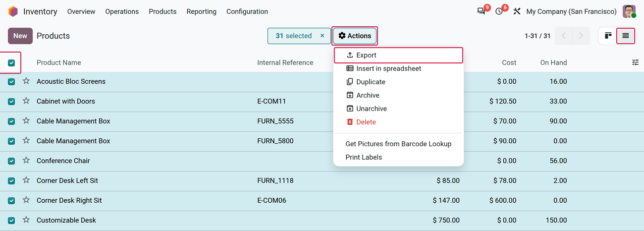
Task: Favorite Conference Chair star
Action: [x=26, y=160]
